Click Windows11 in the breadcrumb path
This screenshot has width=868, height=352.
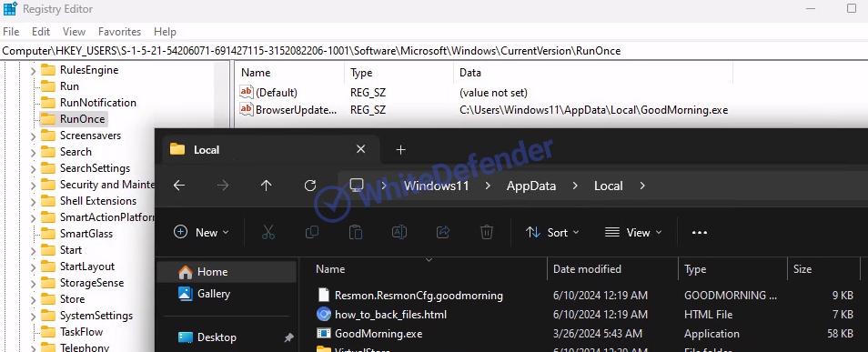pos(436,186)
